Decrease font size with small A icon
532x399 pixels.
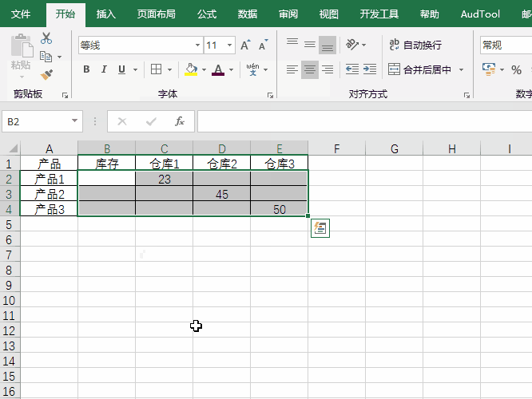click(263, 45)
